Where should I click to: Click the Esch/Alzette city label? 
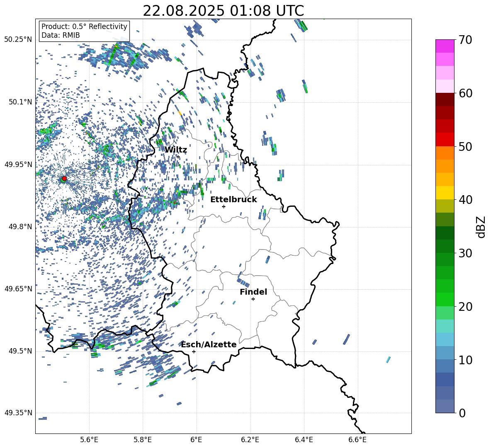[209, 344]
